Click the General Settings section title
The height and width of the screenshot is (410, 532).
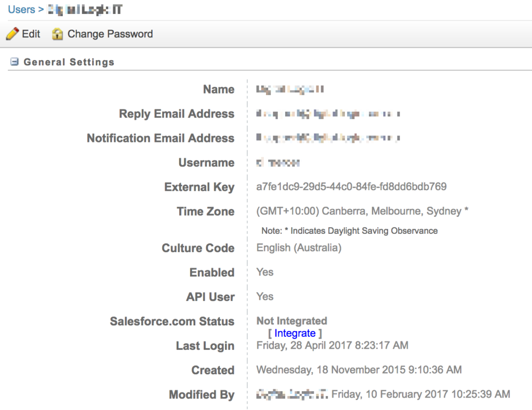[x=69, y=62]
